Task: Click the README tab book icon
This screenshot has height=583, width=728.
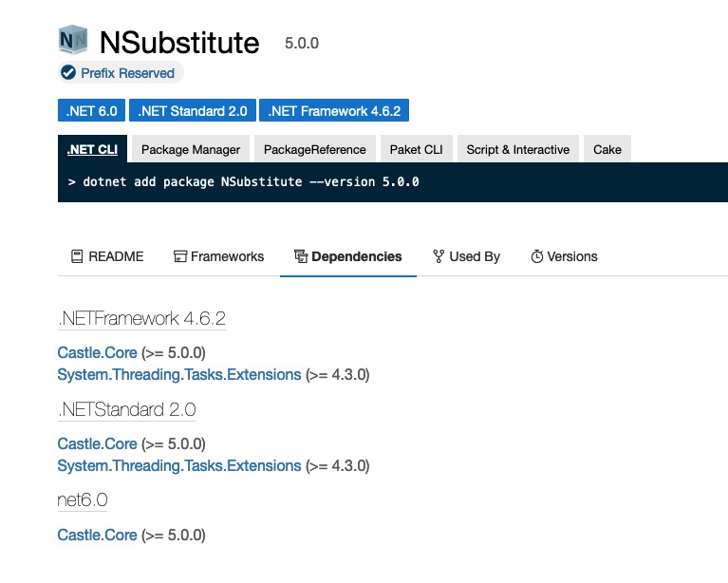Action: (x=77, y=256)
